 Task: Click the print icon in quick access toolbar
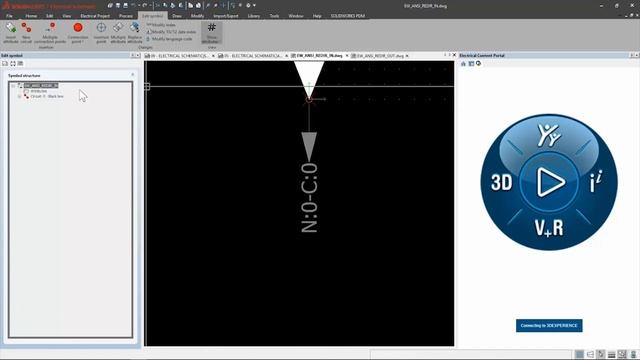pos(125,6)
